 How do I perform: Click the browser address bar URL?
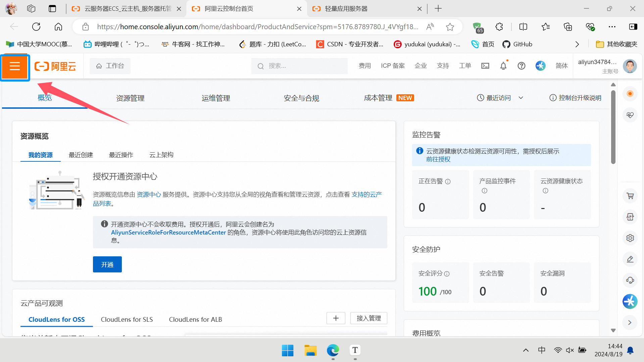(x=258, y=27)
